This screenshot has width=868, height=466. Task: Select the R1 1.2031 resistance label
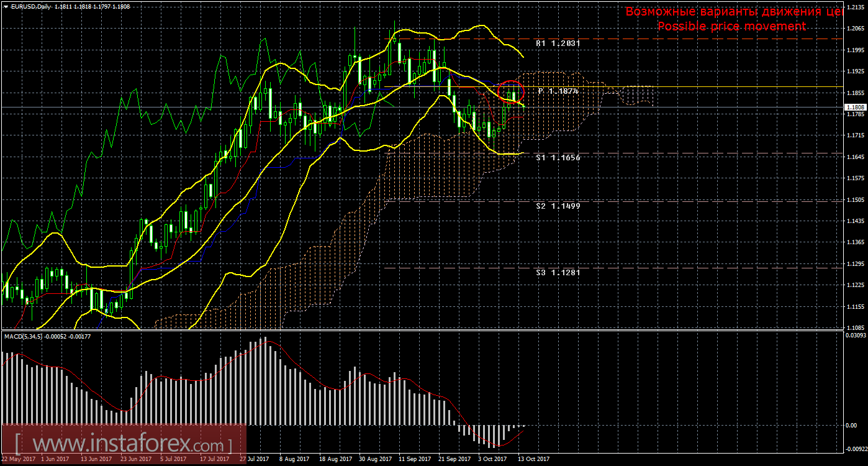[558, 43]
